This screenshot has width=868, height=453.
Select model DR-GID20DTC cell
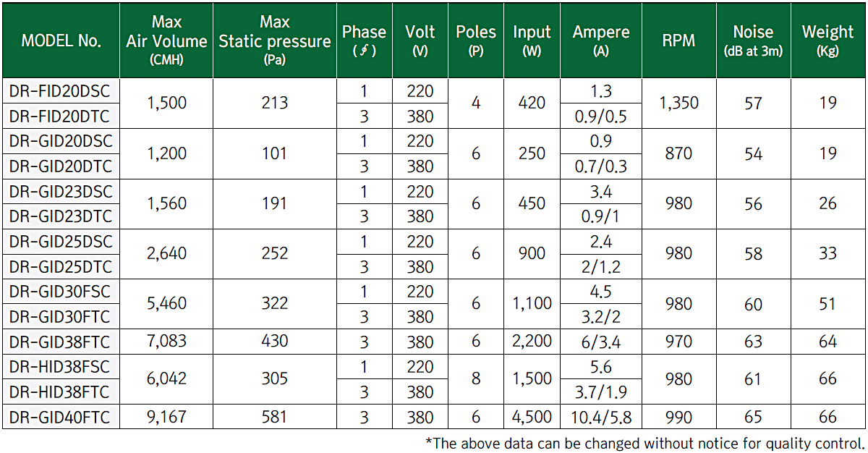[x=61, y=166]
